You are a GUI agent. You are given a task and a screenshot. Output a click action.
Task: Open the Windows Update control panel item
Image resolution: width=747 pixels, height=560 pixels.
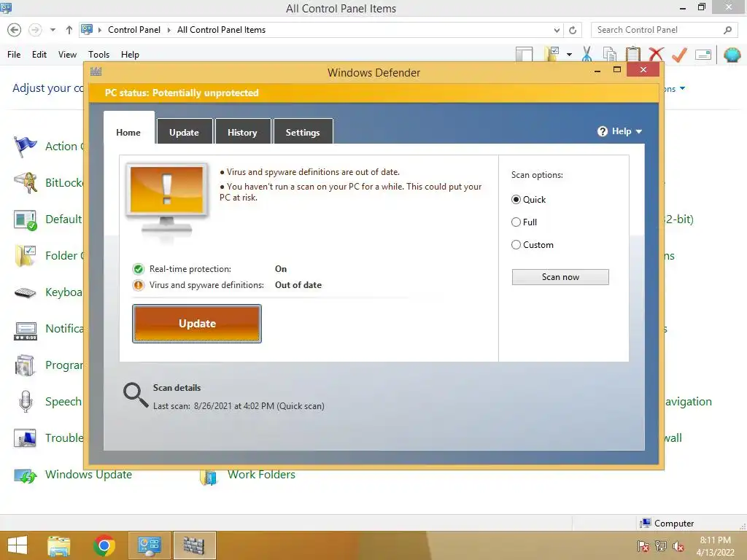[x=88, y=475]
